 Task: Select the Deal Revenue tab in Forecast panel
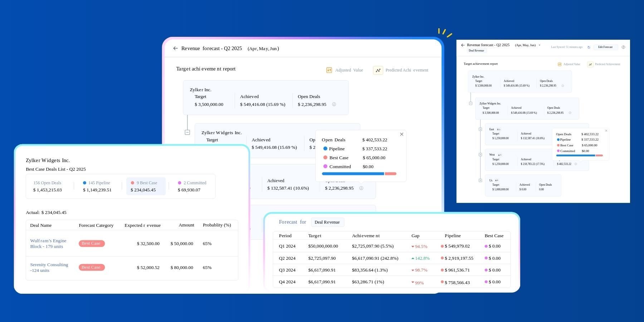[327, 222]
